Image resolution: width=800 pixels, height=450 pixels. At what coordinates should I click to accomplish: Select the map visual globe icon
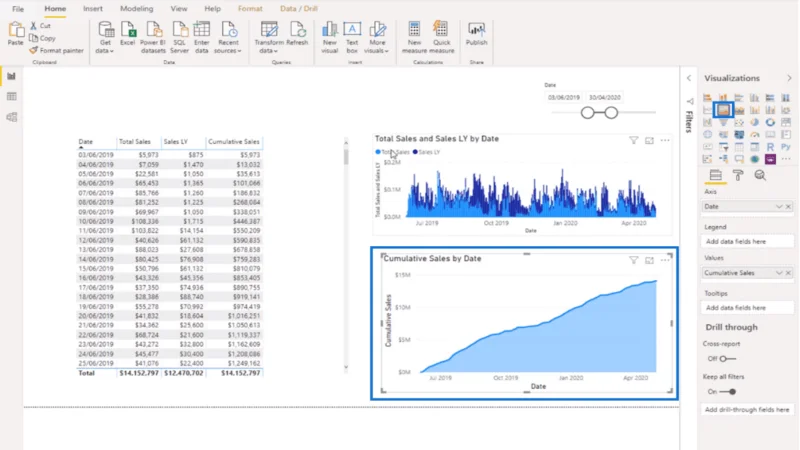point(707,134)
